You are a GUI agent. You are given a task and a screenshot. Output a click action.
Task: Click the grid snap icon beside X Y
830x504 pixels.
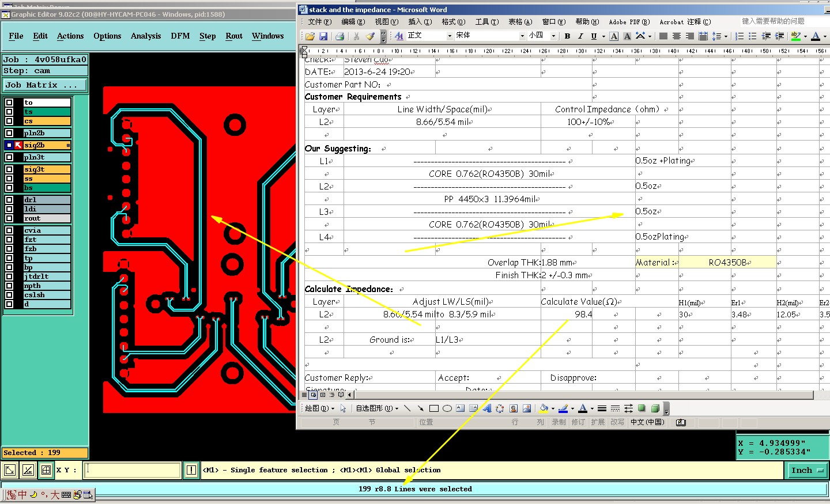(x=46, y=470)
